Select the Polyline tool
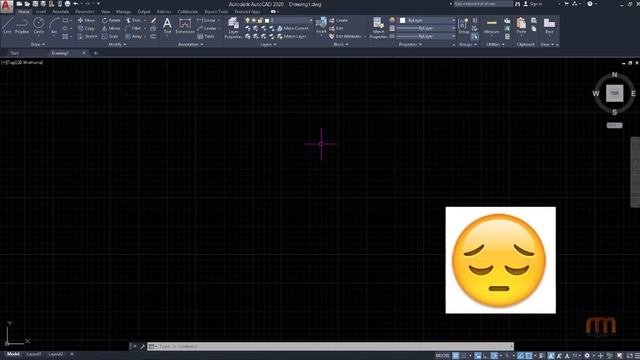This screenshot has width=640, height=360. pyautogui.click(x=22, y=26)
